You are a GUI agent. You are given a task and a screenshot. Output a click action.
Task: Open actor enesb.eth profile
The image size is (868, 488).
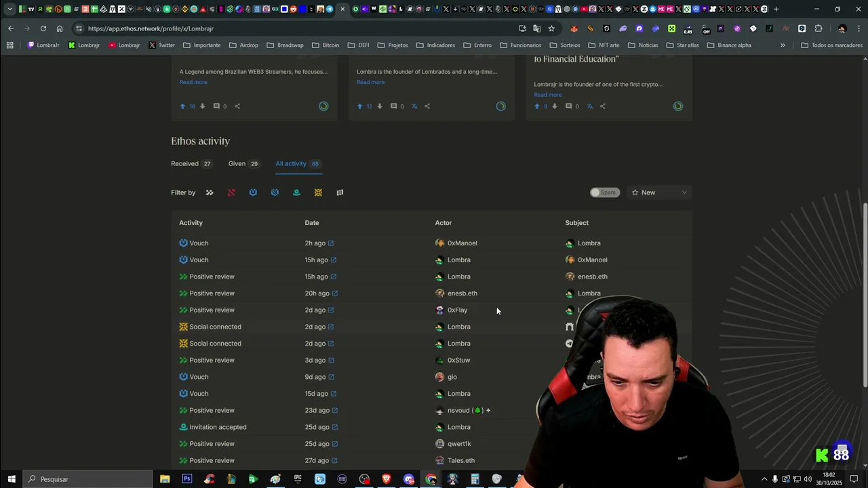tap(456, 293)
